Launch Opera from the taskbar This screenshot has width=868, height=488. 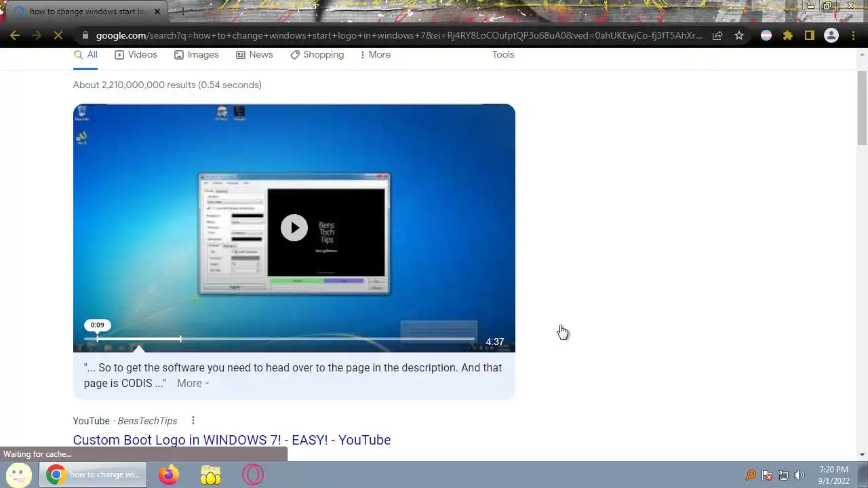tap(253, 474)
